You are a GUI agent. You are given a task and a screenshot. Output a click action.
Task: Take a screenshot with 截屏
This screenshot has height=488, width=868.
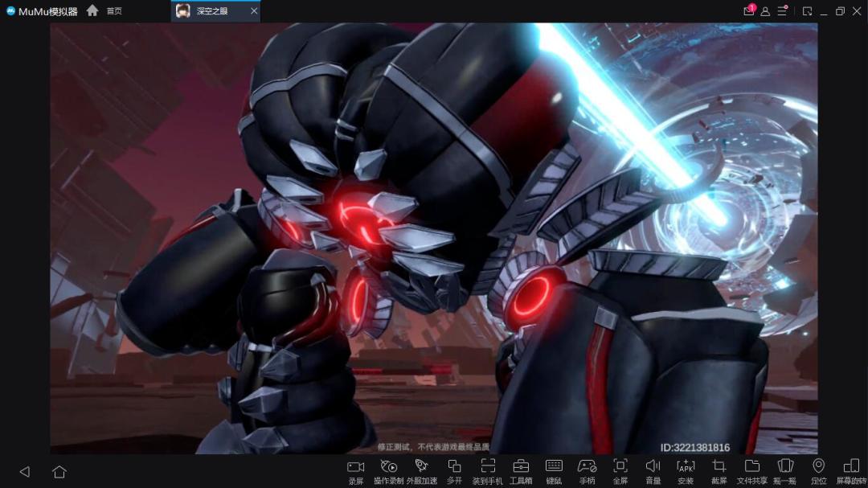(x=719, y=471)
